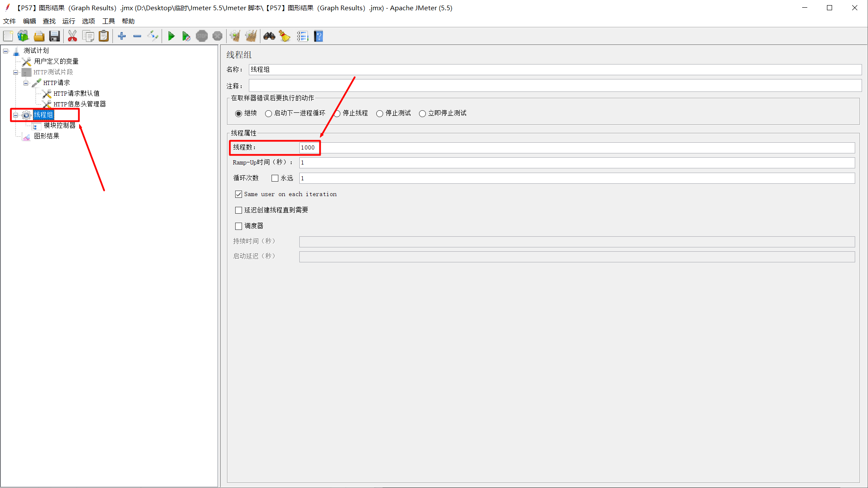Collapse the 测试计划 root node
The width and height of the screenshot is (868, 488).
[6, 51]
